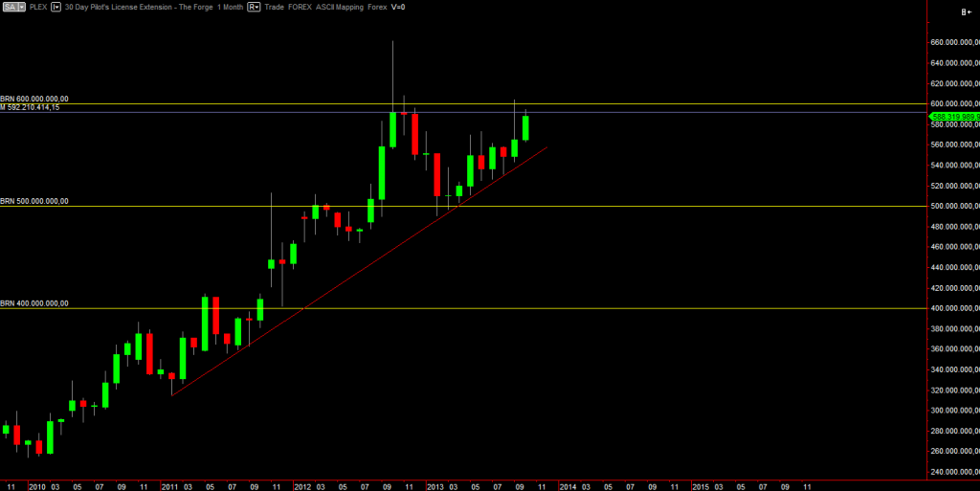Click the I dropdown next to PLEX

(56, 7)
